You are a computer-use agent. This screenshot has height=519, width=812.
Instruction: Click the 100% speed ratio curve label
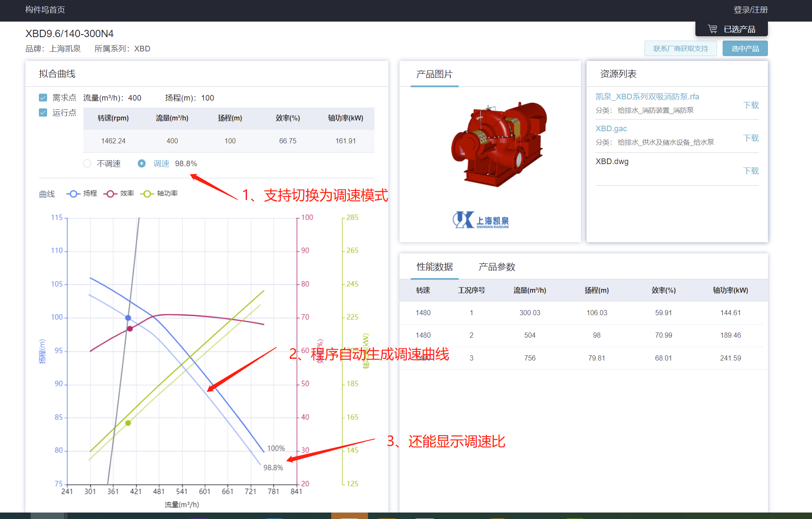[276, 448]
